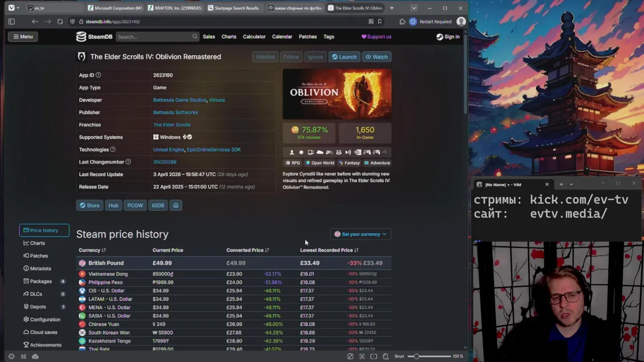Reload the SteamDB page

[x=60, y=22]
